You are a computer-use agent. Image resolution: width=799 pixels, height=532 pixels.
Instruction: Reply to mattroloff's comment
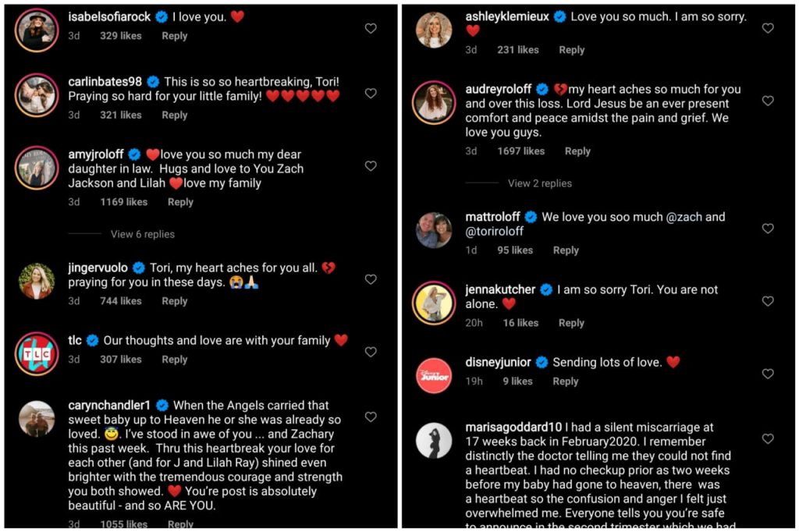[x=566, y=250]
